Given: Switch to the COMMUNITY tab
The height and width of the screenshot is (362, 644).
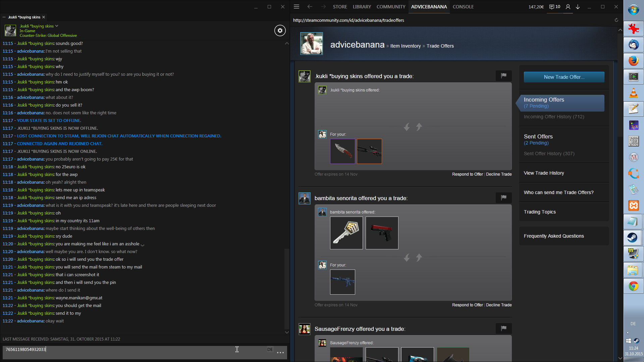Looking at the screenshot, I should point(391,7).
